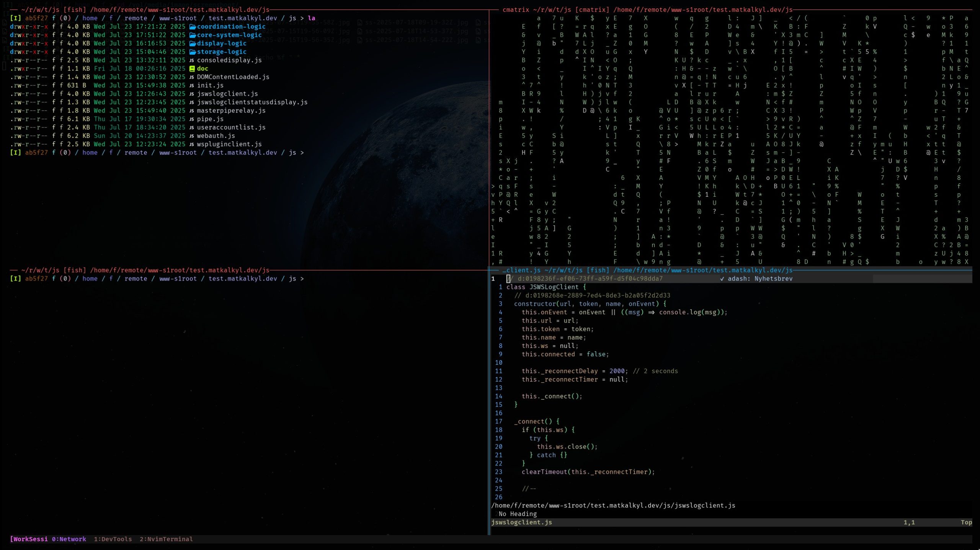
Task: Click the JS icon next to masterpiperelay.js
Action: [x=192, y=111]
